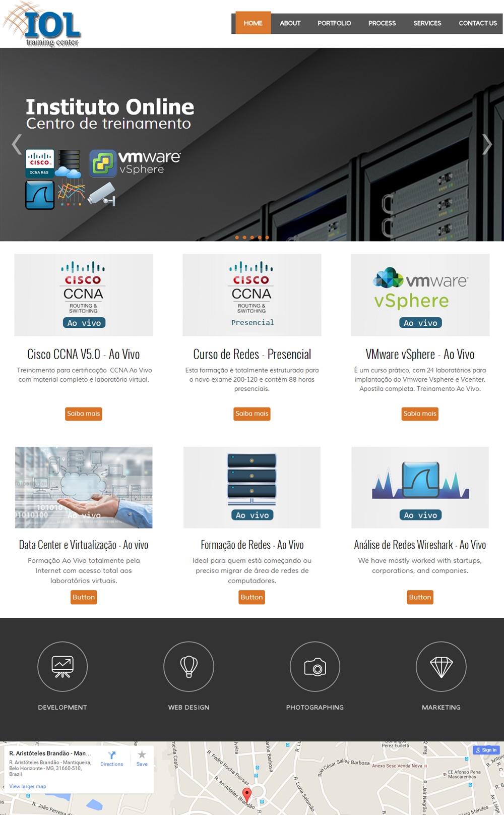Click the Web Design lightbulb icon
Image resolution: width=504 pixels, height=815 pixels.
189,667
